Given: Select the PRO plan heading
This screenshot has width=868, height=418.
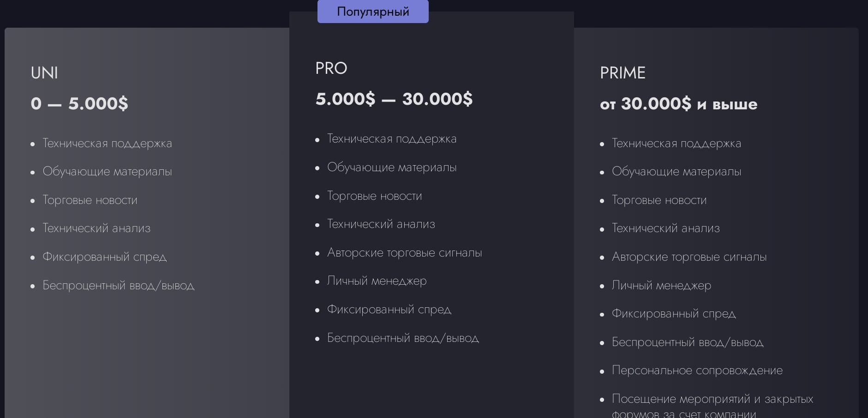Looking at the screenshot, I should coord(331,68).
